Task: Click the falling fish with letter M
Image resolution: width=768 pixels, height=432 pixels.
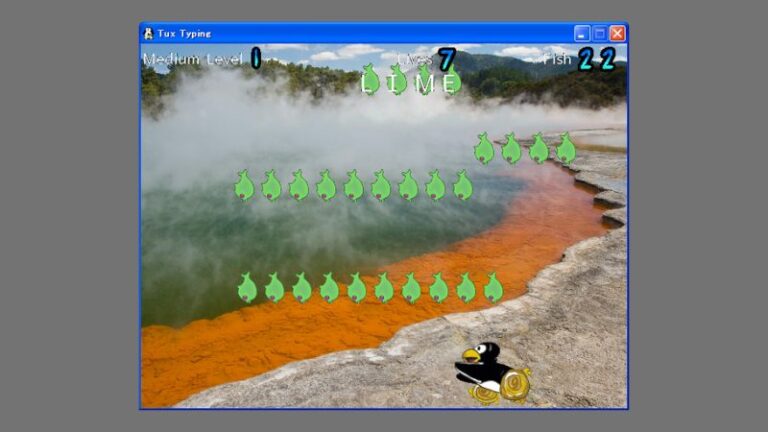Action: [x=425, y=80]
